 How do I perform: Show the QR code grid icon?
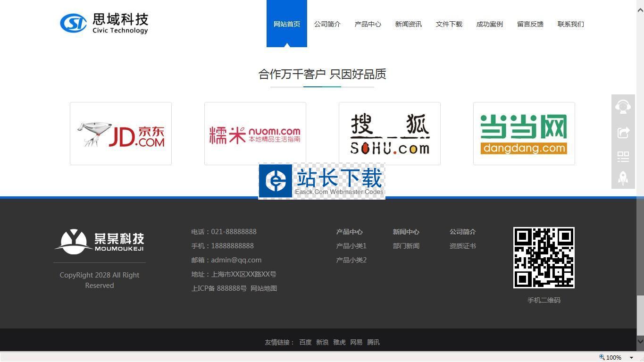[623, 156]
